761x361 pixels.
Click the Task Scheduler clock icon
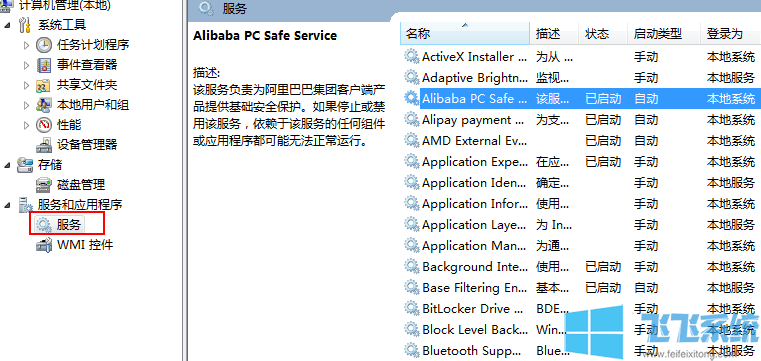point(44,45)
